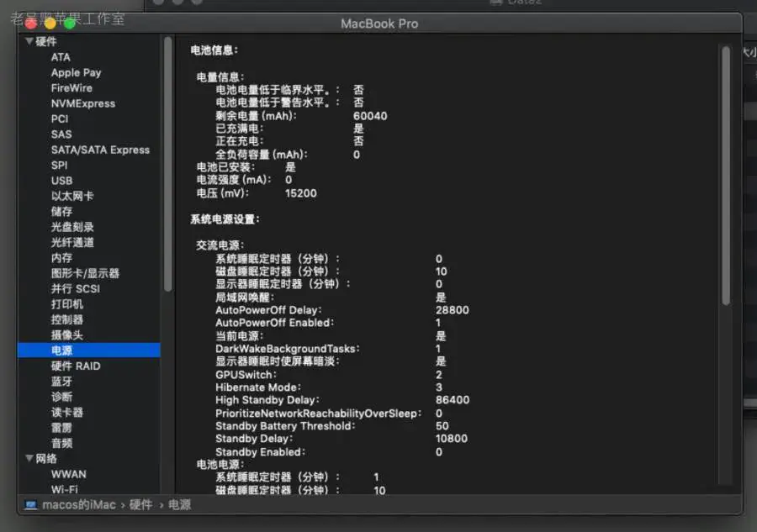Select 光纤通道 in the sidebar
This screenshot has width=757, height=532.
pyautogui.click(x=72, y=243)
